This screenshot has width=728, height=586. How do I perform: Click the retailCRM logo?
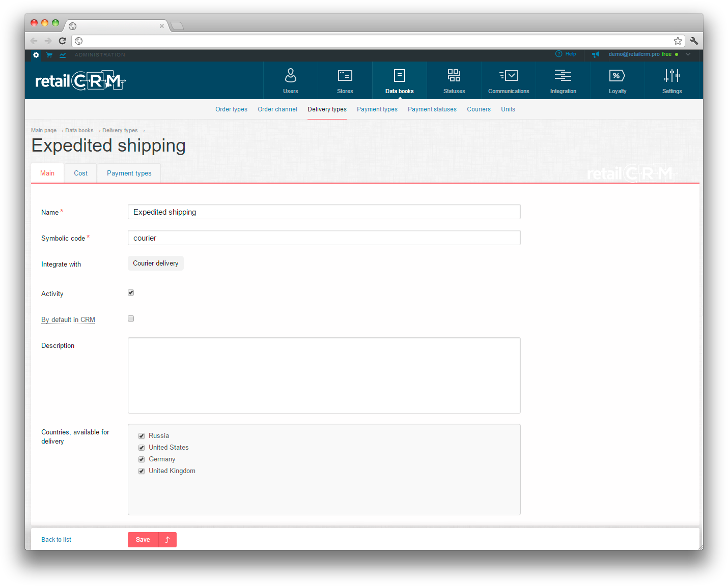(x=80, y=81)
